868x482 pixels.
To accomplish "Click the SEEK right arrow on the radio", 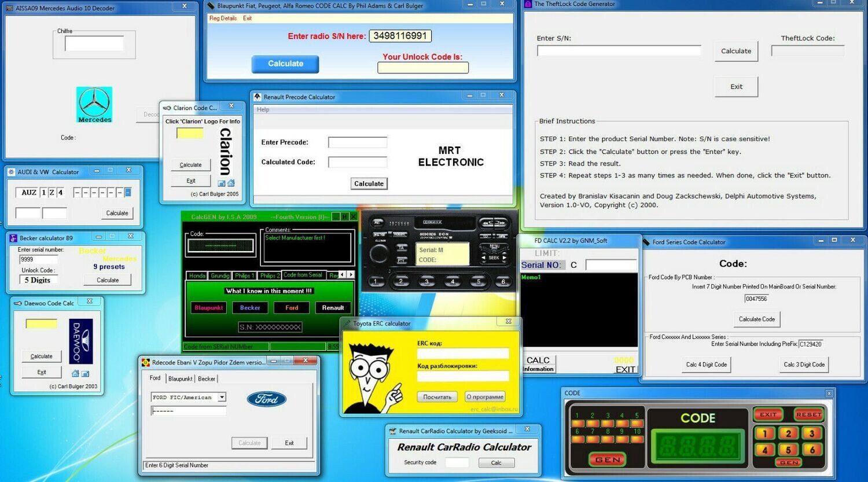I will pos(503,257).
